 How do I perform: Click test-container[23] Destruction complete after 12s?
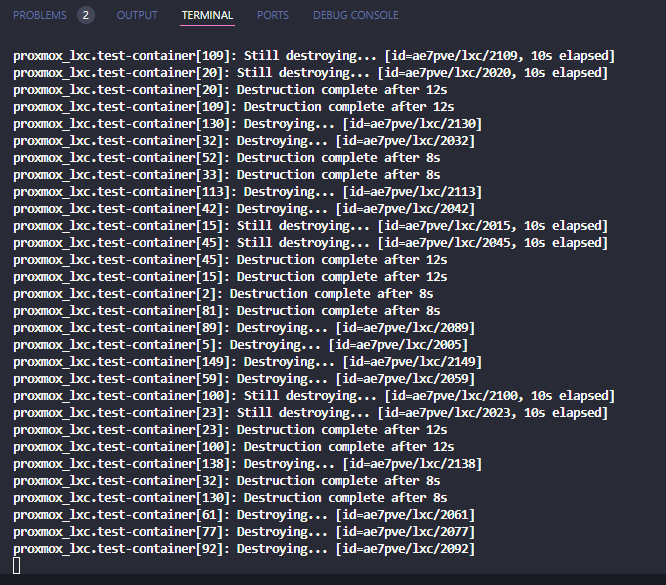coord(230,430)
